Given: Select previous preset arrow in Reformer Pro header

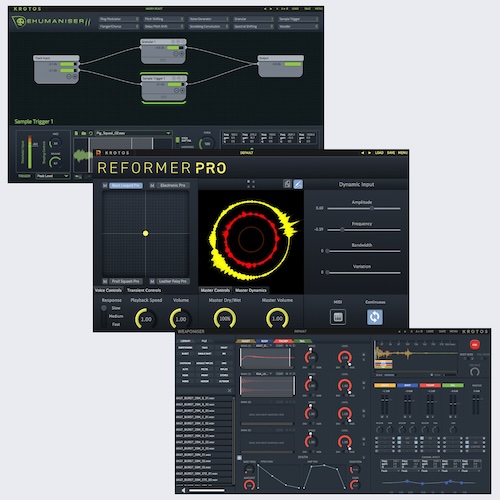Looking at the screenshot, I should pyautogui.click(x=363, y=153).
